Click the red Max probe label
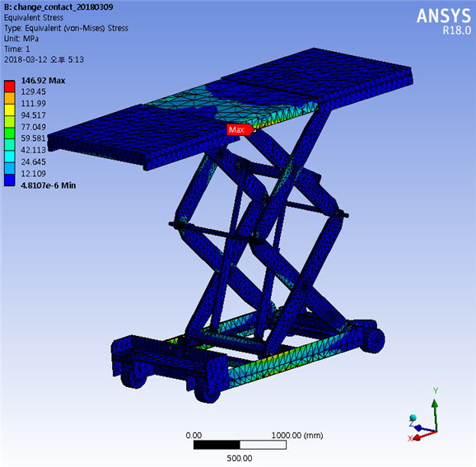The width and height of the screenshot is (476, 467). click(240, 129)
